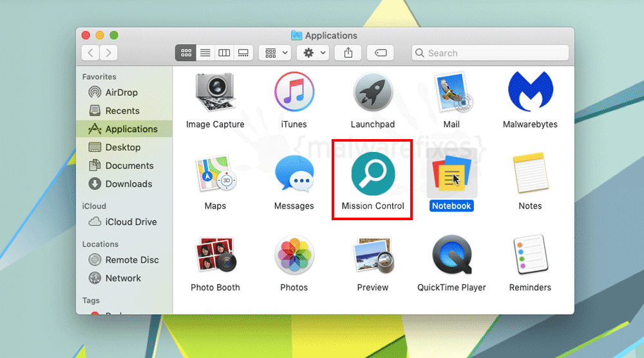The image size is (644, 358).
Task: Open the Image Capture app icon
Action: point(215,92)
